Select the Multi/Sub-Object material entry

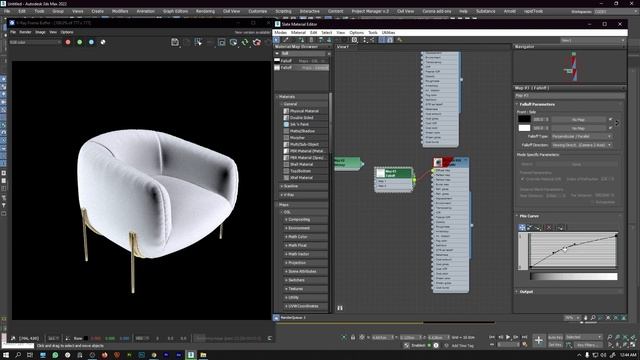click(305, 144)
